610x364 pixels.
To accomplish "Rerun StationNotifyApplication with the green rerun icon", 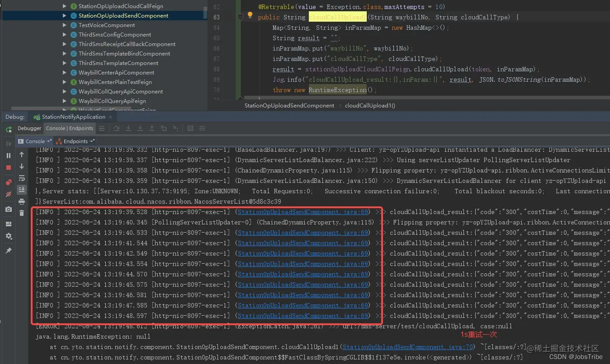I will 9,130.
